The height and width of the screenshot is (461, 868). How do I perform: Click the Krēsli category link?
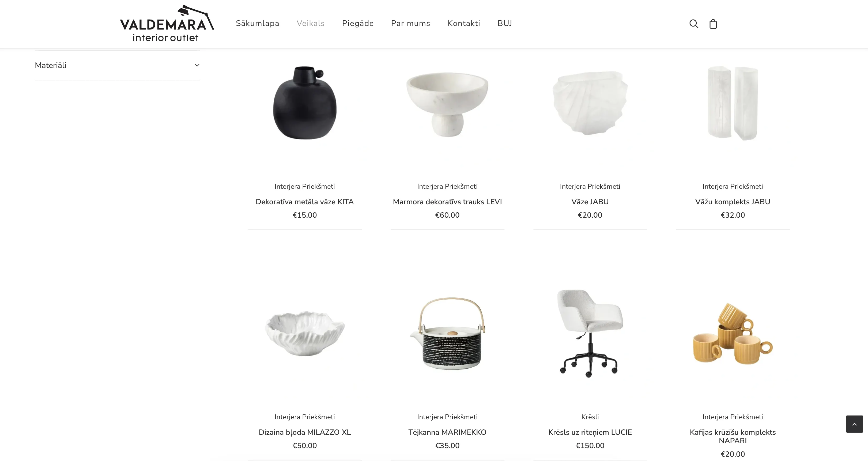(590, 417)
